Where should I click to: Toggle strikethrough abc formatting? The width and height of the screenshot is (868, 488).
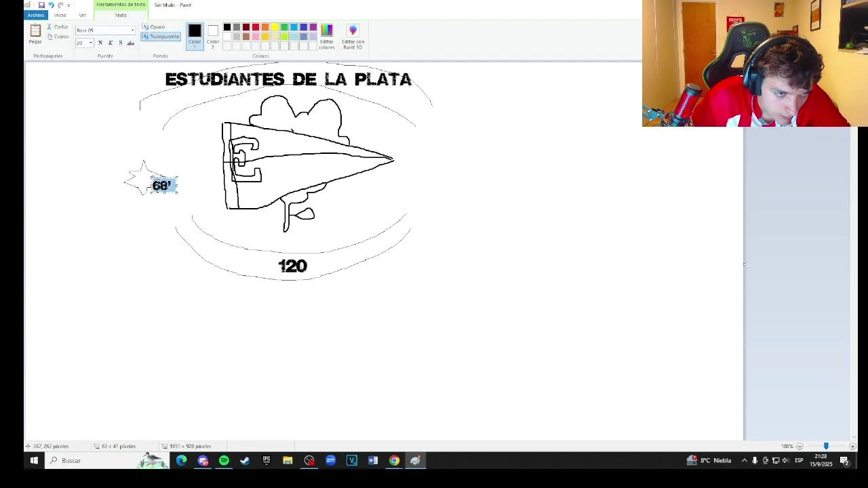click(131, 43)
